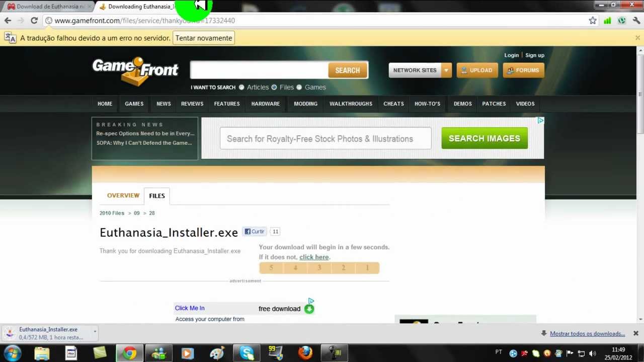
Task: Click the uTorrent extension icon
Action: tap(622, 21)
